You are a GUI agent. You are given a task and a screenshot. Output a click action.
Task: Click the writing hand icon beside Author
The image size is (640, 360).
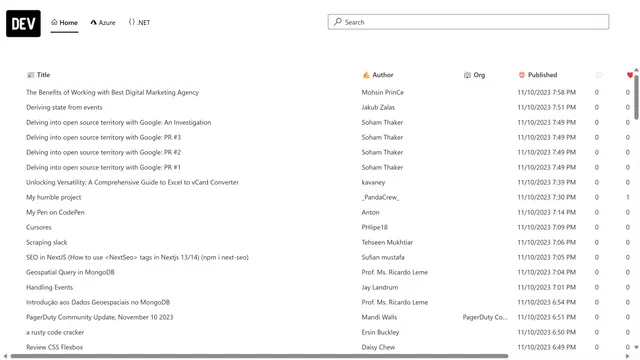coord(366,75)
